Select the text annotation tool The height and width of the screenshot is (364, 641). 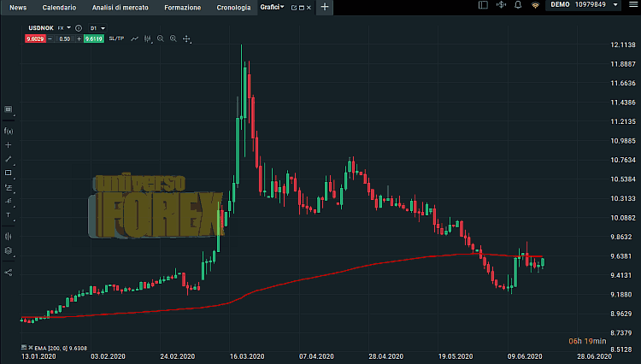click(9, 214)
